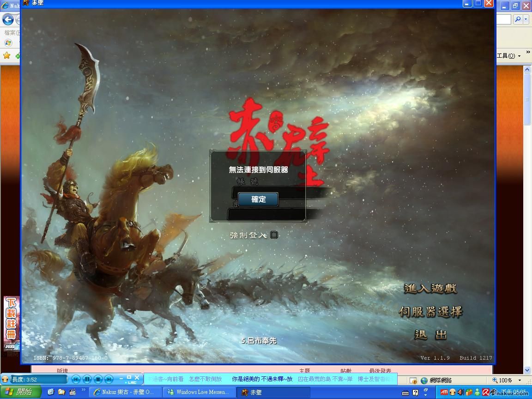Screen dimensions: 532x399
Task: Open the IE zoom level 100% dropdown
Action: (x=520, y=381)
